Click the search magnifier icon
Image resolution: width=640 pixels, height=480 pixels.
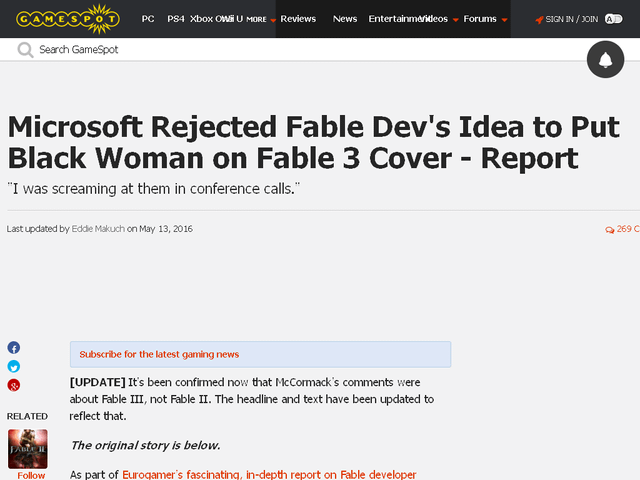pos(25,50)
